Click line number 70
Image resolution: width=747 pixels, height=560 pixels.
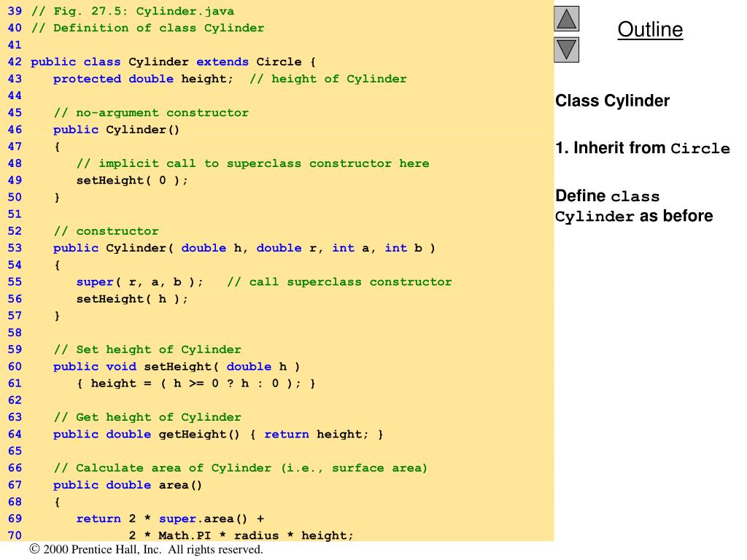tap(15, 536)
